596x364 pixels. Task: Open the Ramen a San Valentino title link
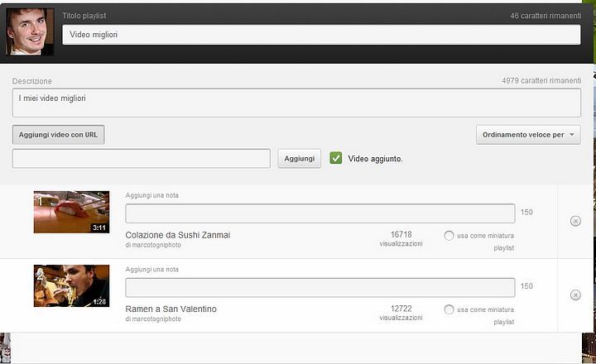coord(171,309)
